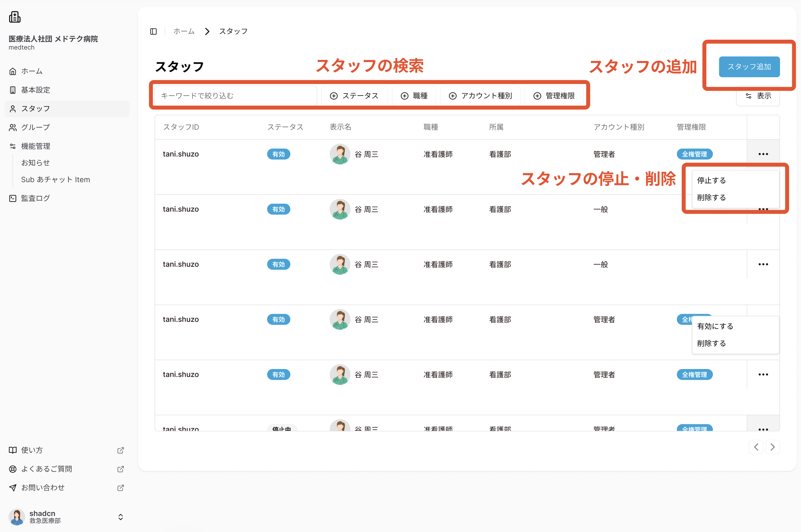Open Sub あチャット Item
The height and width of the screenshot is (532, 801).
pyautogui.click(x=56, y=180)
